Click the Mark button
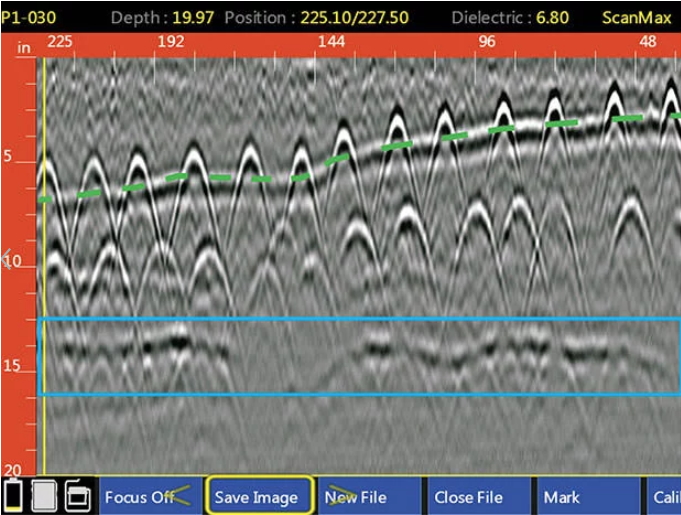 point(588,496)
